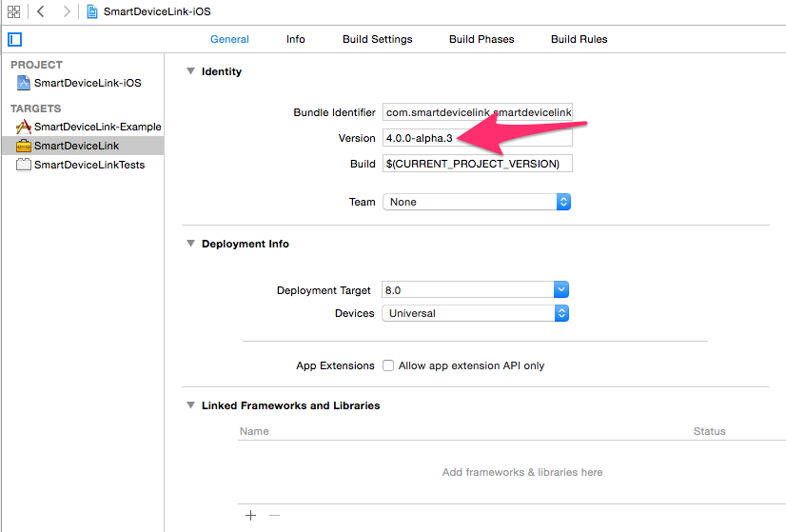Open the Build Rules tab

pos(579,39)
